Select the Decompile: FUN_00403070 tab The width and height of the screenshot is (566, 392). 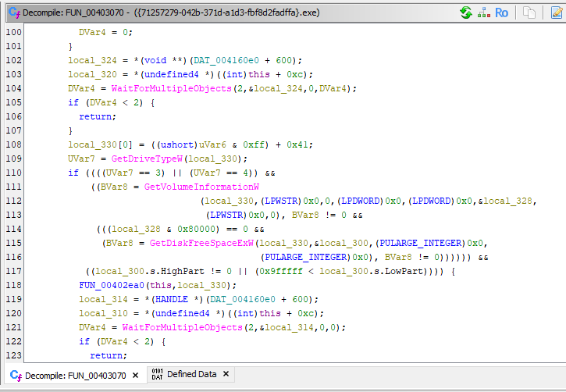75,376
